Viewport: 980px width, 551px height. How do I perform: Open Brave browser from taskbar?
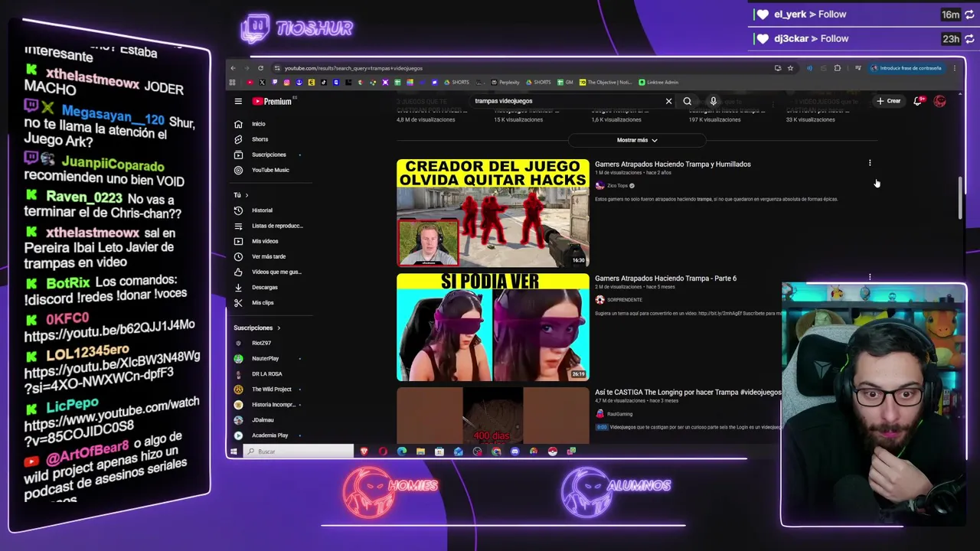[x=364, y=452]
